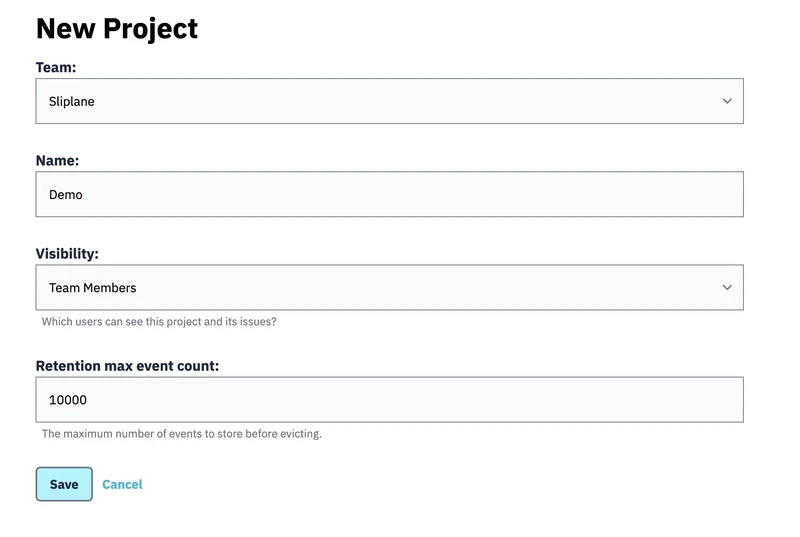Click the Sliplane value in Team selector
Image resolution: width=800 pixels, height=537 pixels.
pos(72,101)
